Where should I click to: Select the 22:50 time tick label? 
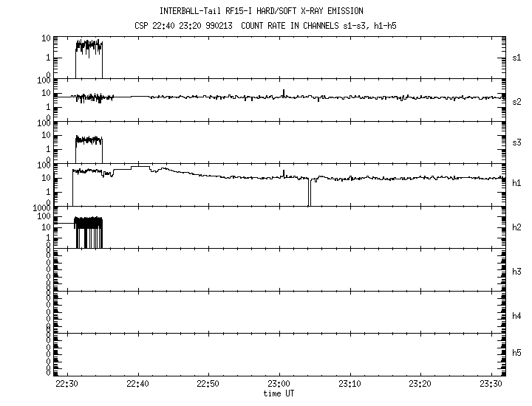(x=208, y=384)
